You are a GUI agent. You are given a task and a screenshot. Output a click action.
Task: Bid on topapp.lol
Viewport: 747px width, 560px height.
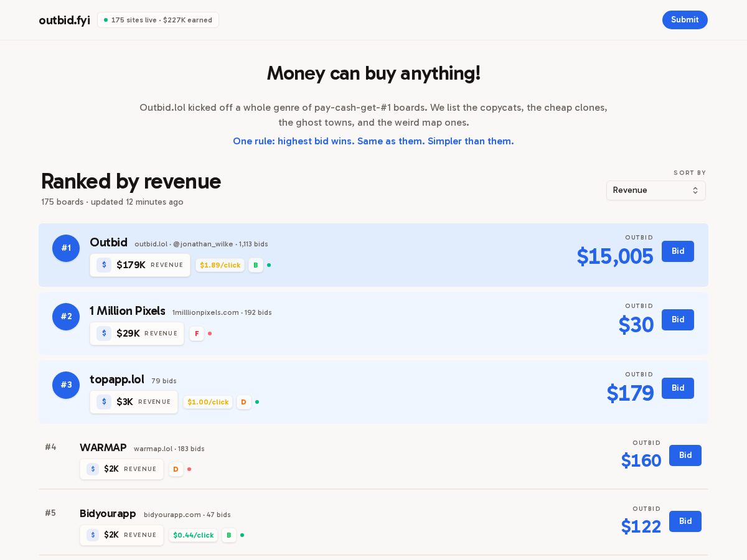click(x=678, y=388)
